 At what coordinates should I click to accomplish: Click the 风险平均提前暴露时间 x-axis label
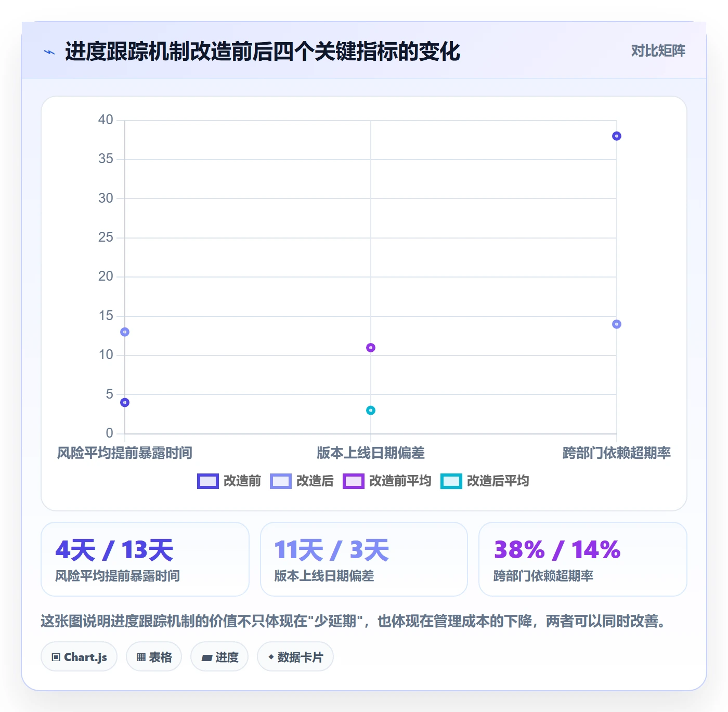[125, 453]
